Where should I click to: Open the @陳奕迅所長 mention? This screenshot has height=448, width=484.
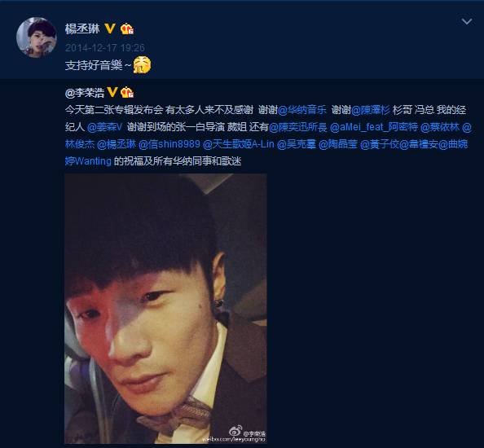click(298, 127)
